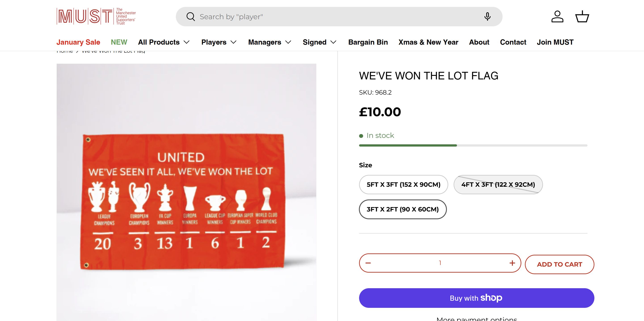Go to the January Sale page

coord(78,42)
